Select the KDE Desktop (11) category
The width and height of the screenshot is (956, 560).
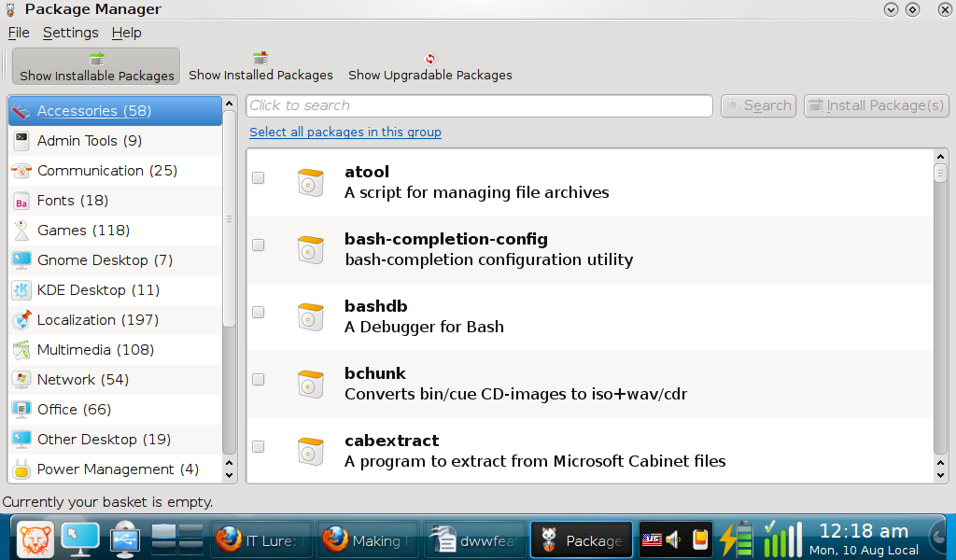pyautogui.click(x=115, y=290)
